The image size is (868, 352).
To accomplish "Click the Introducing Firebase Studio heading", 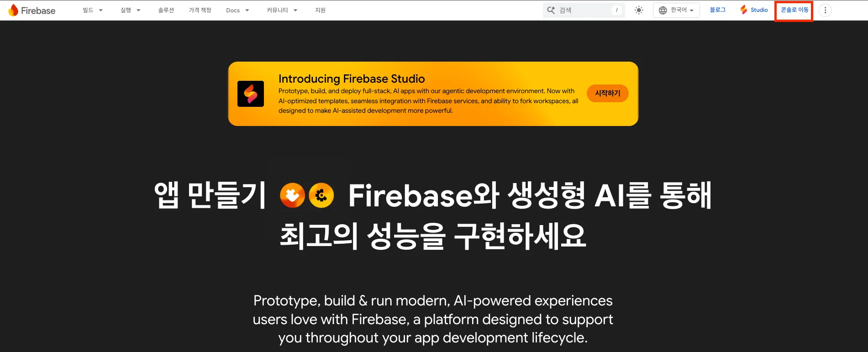I will 352,79.
